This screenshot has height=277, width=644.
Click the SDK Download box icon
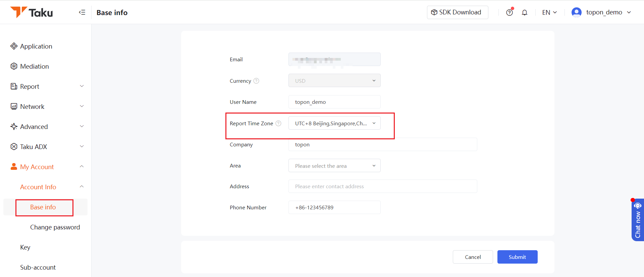[x=434, y=12]
